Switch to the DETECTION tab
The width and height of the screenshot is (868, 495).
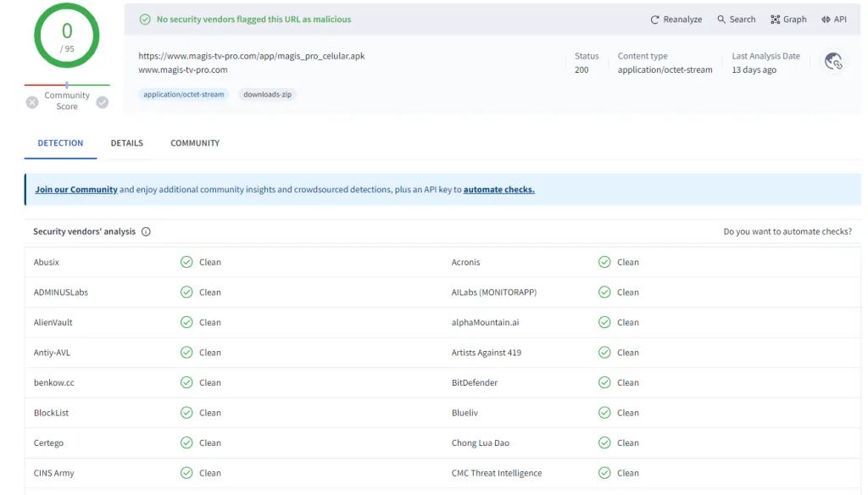click(60, 143)
